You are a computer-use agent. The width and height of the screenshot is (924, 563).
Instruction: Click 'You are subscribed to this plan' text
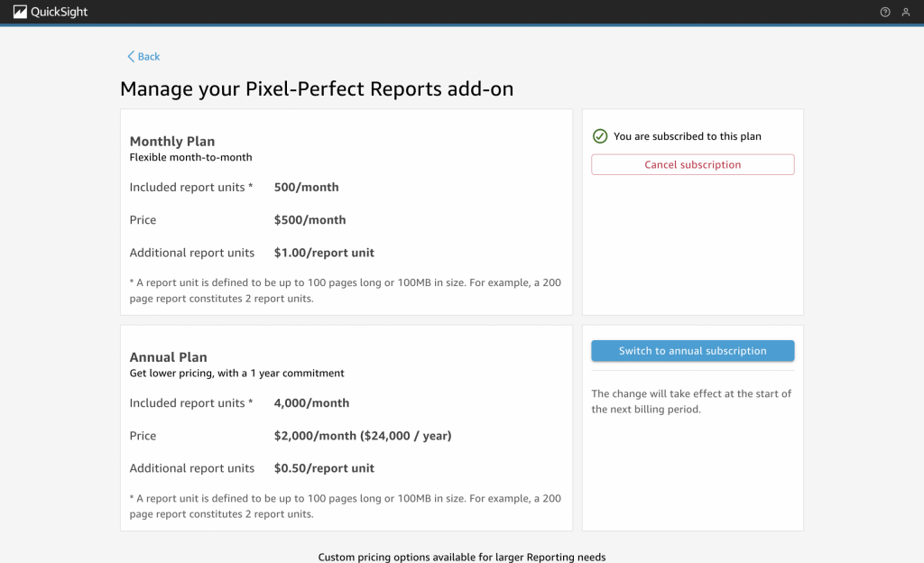point(687,136)
